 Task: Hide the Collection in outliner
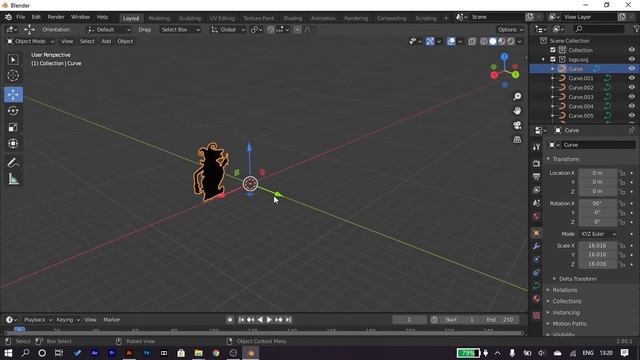(x=631, y=50)
